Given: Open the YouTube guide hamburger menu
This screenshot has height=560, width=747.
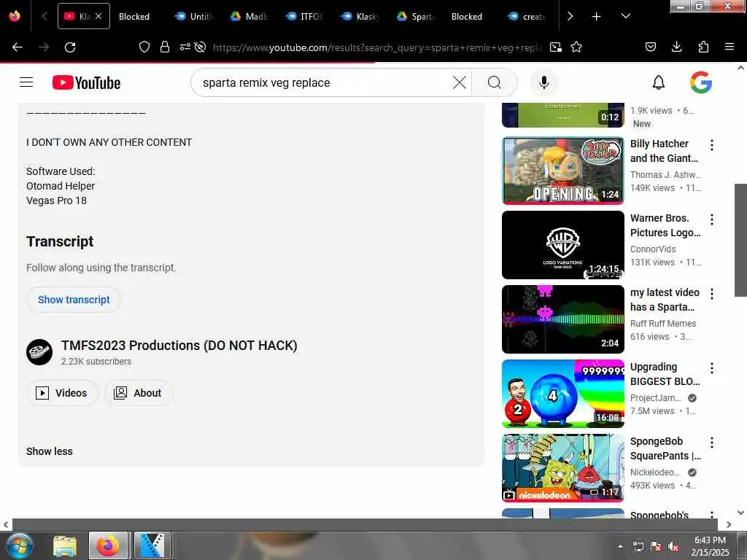Looking at the screenshot, I should [26, 82].
